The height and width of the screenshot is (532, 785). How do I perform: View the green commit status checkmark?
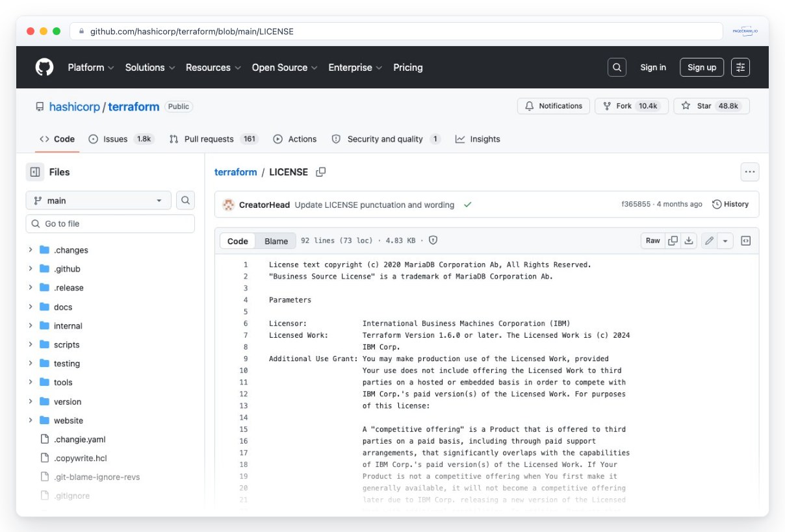pos(467,205)
